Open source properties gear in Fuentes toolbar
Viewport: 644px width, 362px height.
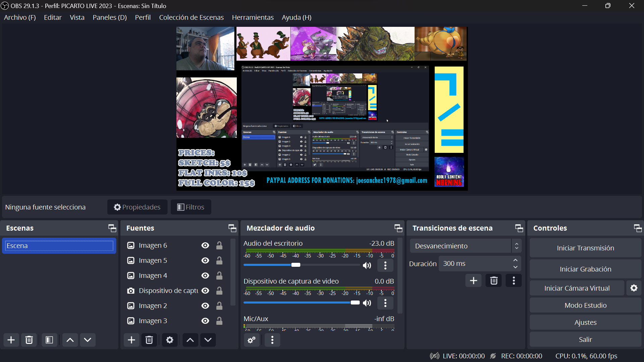tap(170, 340)
